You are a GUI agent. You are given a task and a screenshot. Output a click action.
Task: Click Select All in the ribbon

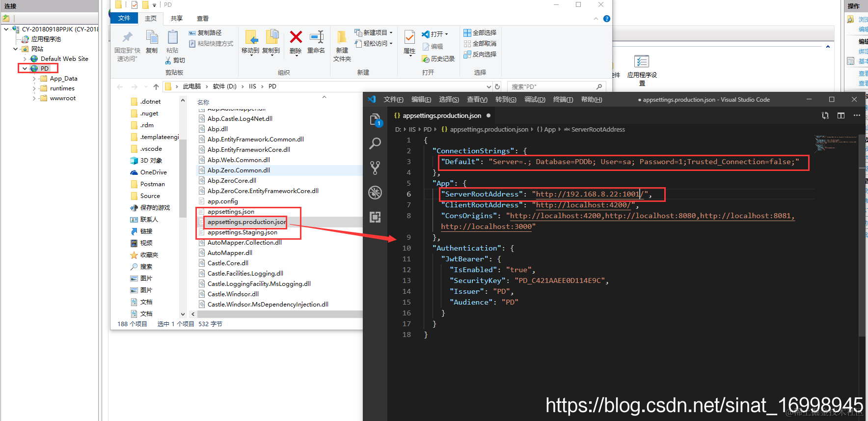pyautogui.click(x=480, y=33)
